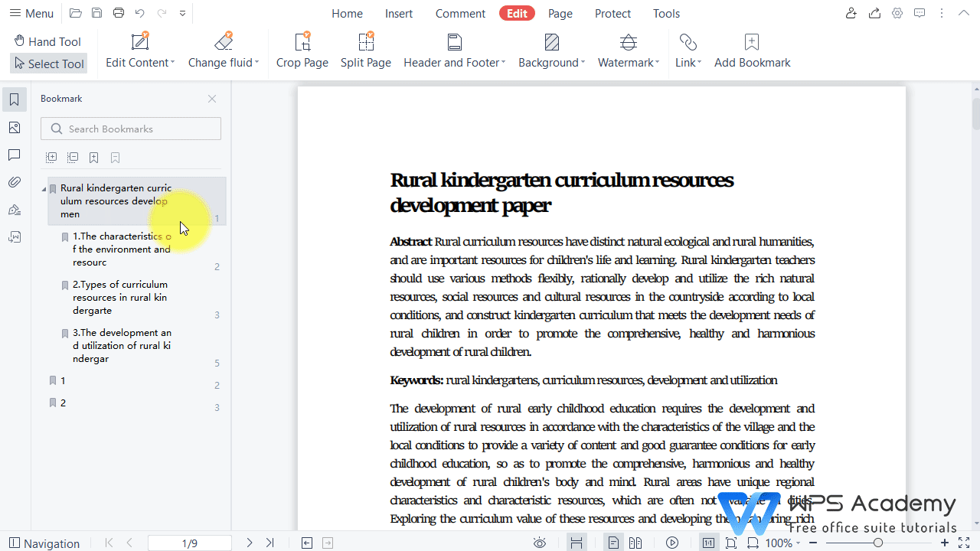The width and height of the screenshot is (980, 551).
Task: Open the signature panel in the sidebar
Action: [14, 209]
